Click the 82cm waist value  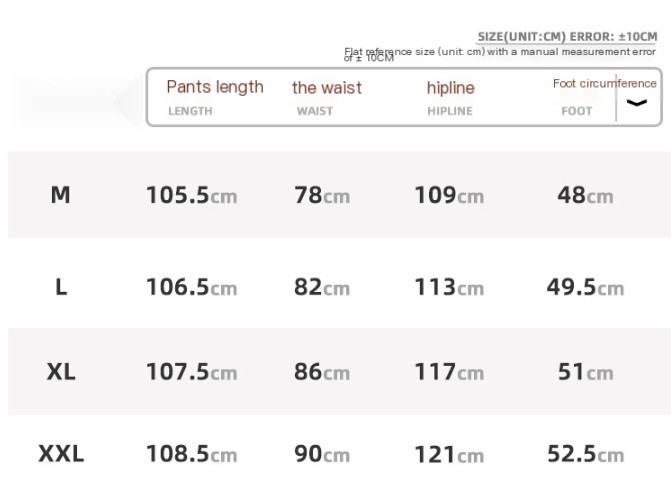pos(322,288)
